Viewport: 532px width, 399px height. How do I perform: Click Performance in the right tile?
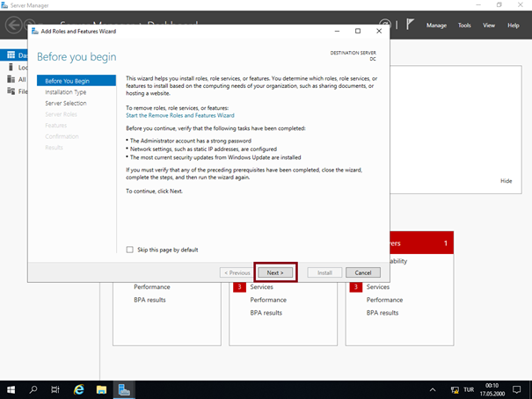385,300
